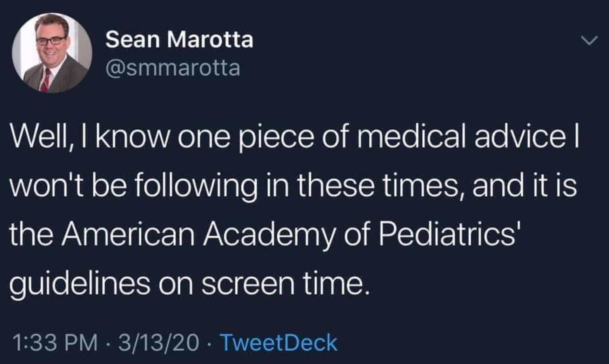Click the 3/13/20 date
The image size is (609, 364).
coord(159,342)
